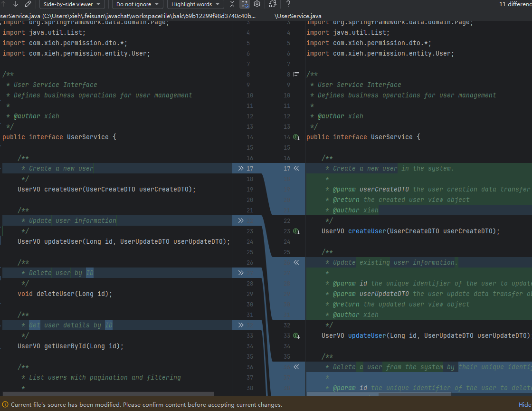Click implemented-interface gutter icon beside UserService declaration
The height and width of the screenshot is (411, 532).
coord(296,137)
